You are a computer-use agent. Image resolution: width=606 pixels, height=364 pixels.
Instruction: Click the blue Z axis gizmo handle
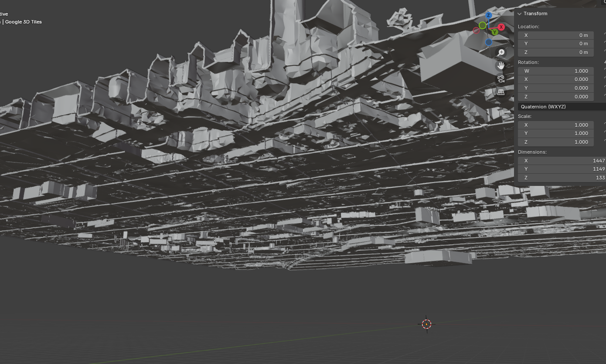489,15
